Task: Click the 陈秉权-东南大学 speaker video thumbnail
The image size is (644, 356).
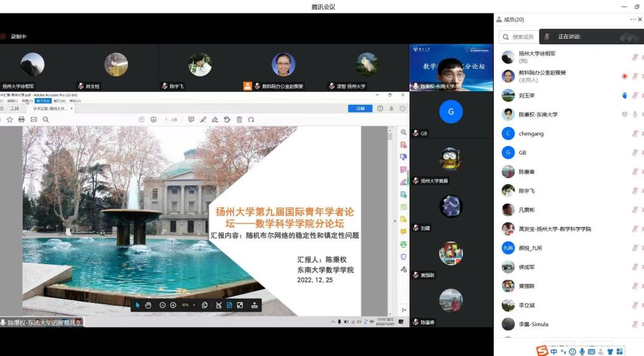Action: click(x=451, y=68)
